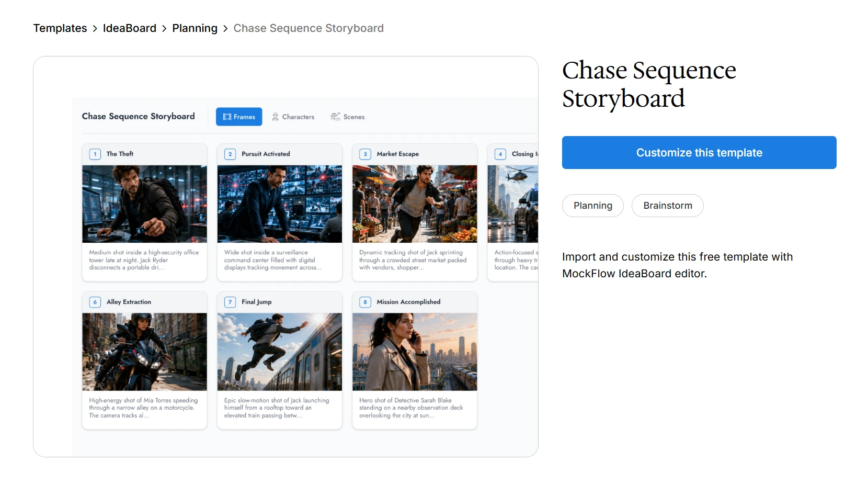Click the 'Epic slow-motion shot of Jack' description

tap(277, 408)
